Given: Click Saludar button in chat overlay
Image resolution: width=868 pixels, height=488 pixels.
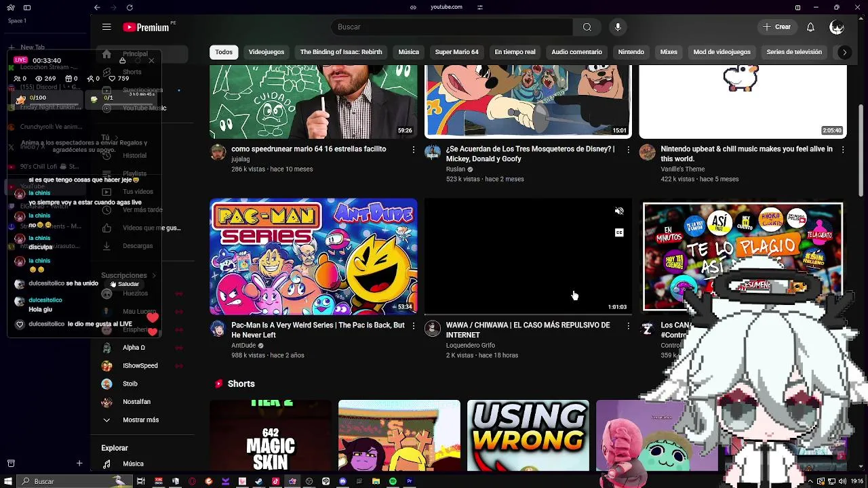Looking at the screenshot, I should pyautogui.click(x=124, y=284).
